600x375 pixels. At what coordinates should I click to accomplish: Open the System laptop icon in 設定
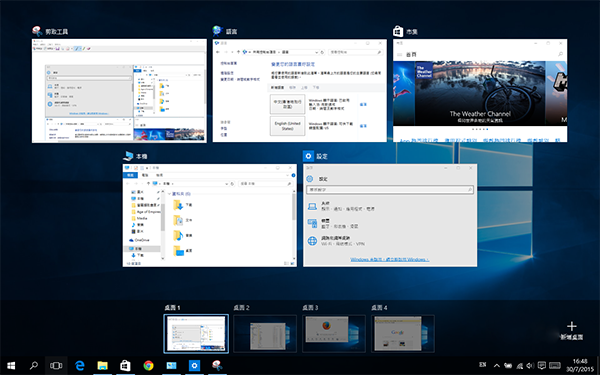(x=312, y=206)
